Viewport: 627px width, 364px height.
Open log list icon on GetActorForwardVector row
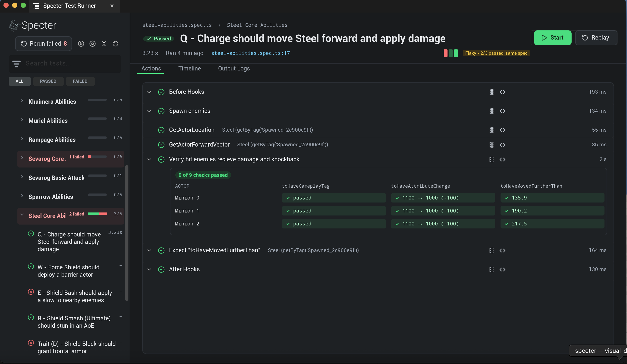(x=491, y=145)
